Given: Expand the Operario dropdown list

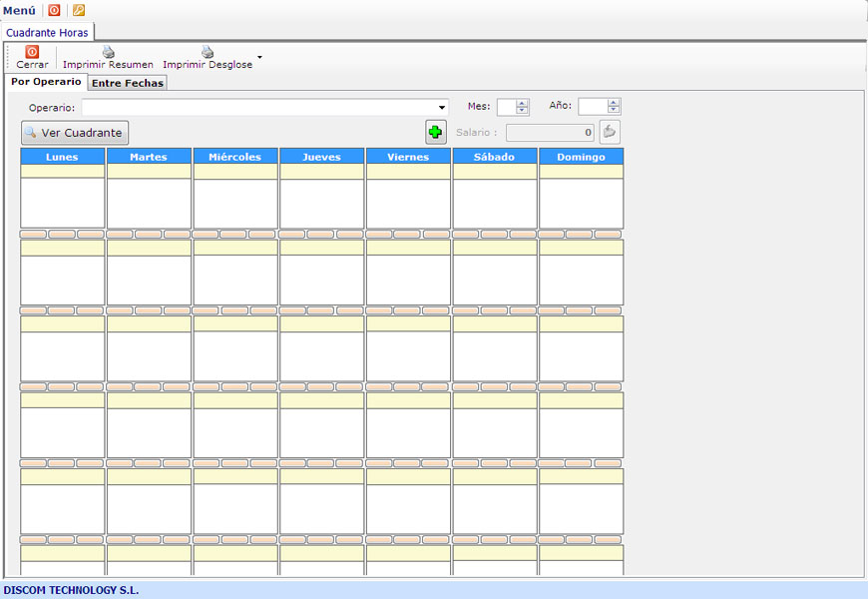Looking at the screenshot, I should pyautogui.click(x=442, y=108).
